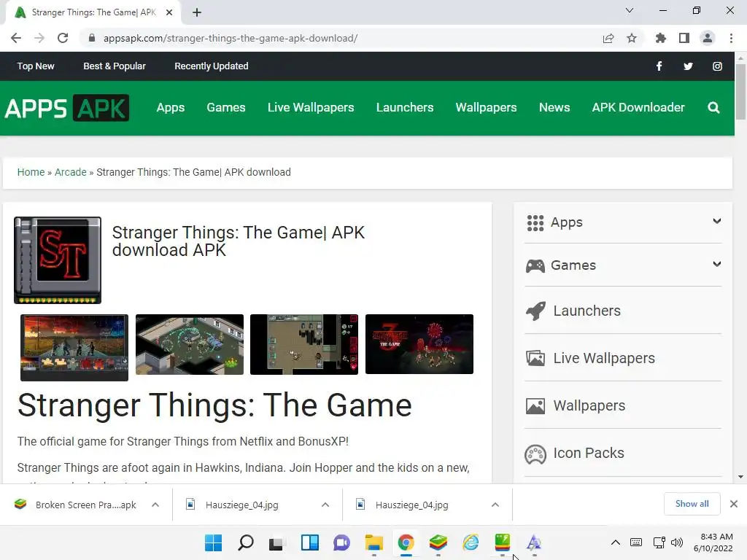Click the Stranger Things app icon

tap(58, 260)
